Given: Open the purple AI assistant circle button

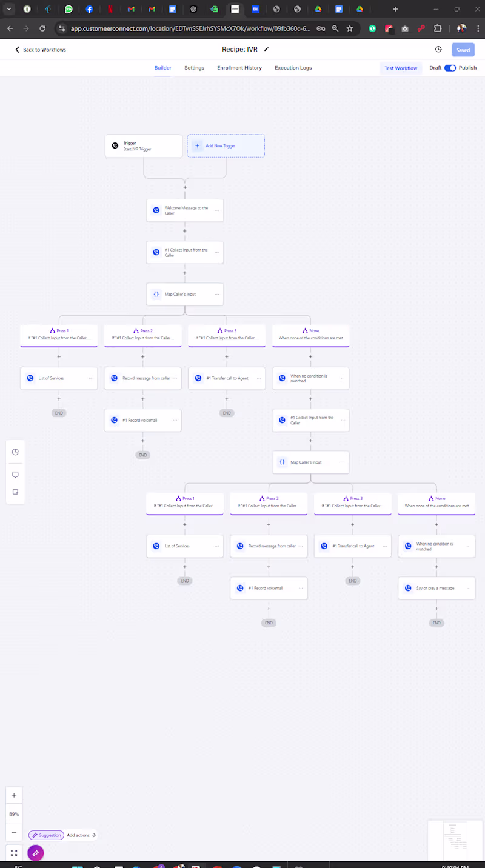Looking at the screenshot, I should [x=36, y=853].
